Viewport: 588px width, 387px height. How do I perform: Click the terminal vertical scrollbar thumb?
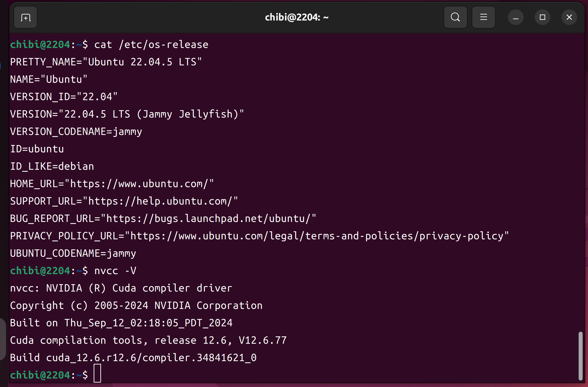(580, 356)
